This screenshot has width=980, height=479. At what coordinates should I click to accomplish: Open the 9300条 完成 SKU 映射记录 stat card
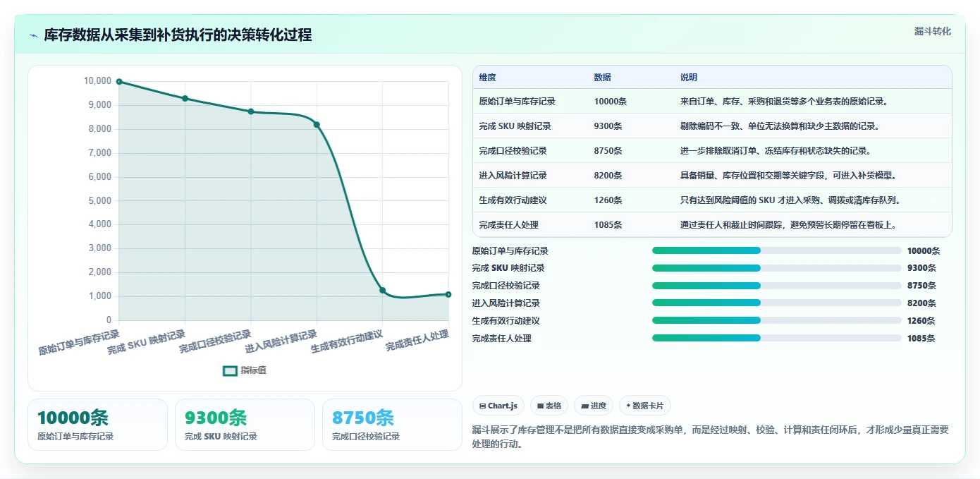click(x=245, y=425)
